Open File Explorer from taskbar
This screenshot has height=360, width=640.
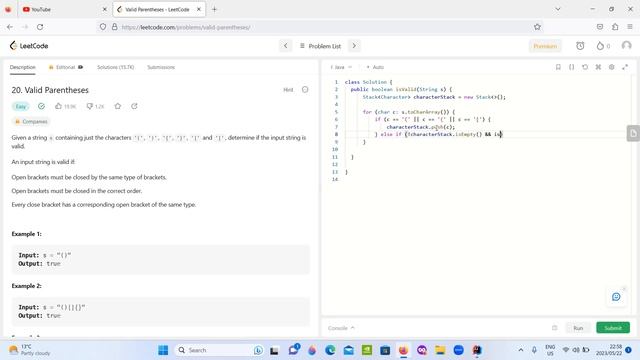pyautogui.click(x=440, y=350)
